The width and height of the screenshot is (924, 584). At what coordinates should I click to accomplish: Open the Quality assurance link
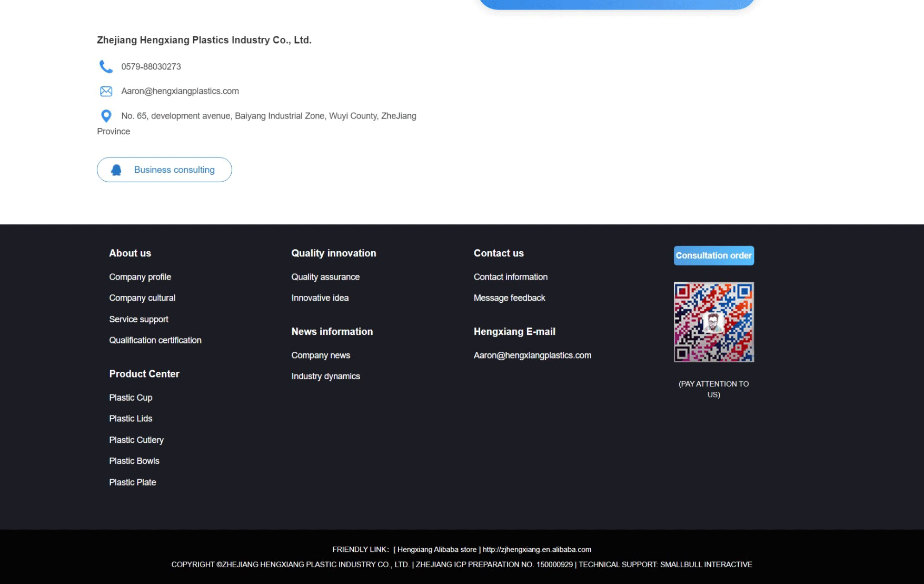click(325, 277)
